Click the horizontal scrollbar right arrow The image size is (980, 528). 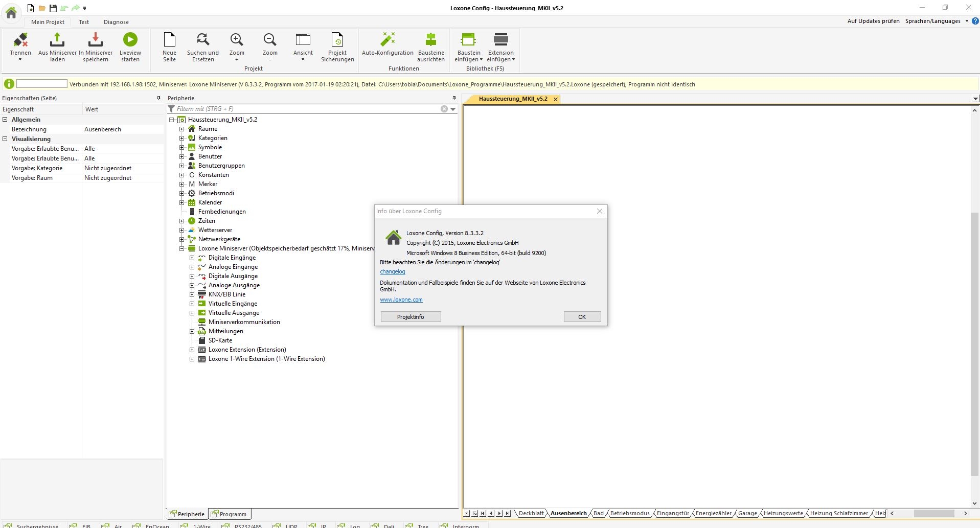tap(965, 513)
